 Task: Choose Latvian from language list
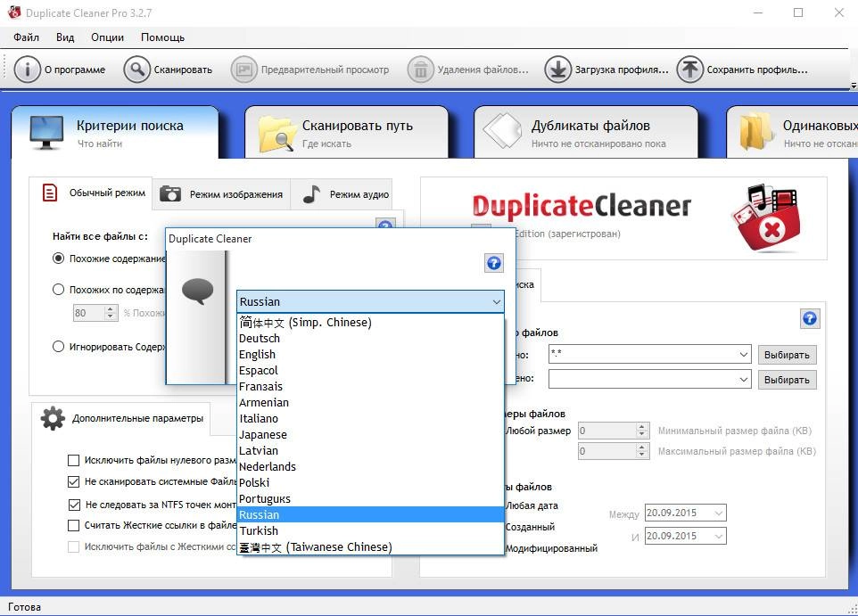[370, 451]
